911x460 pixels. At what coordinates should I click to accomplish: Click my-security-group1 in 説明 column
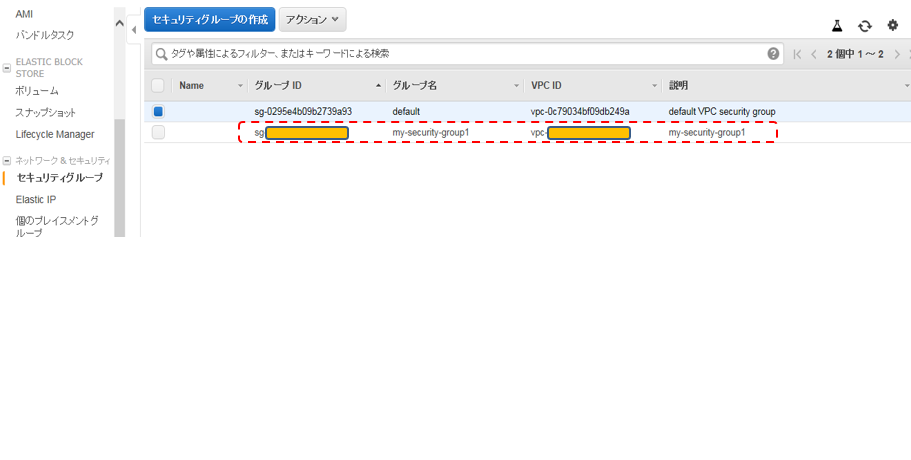click(x=707, y=133)
